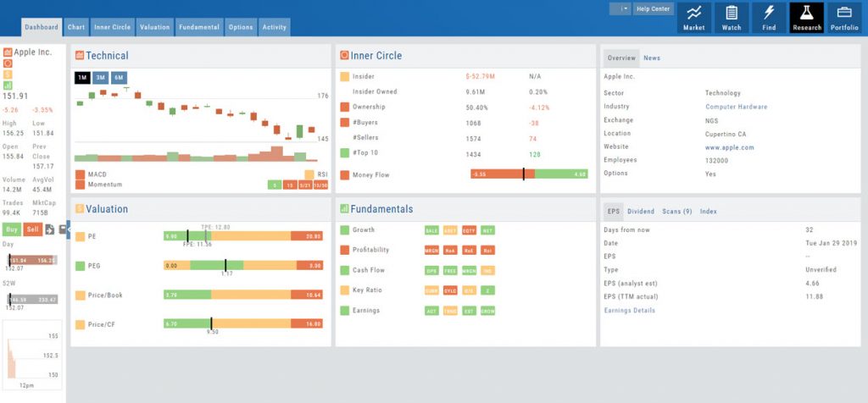The image size is (868, 403).
Task: Click the 52W price range bar
Action: [x=32, y=300]
